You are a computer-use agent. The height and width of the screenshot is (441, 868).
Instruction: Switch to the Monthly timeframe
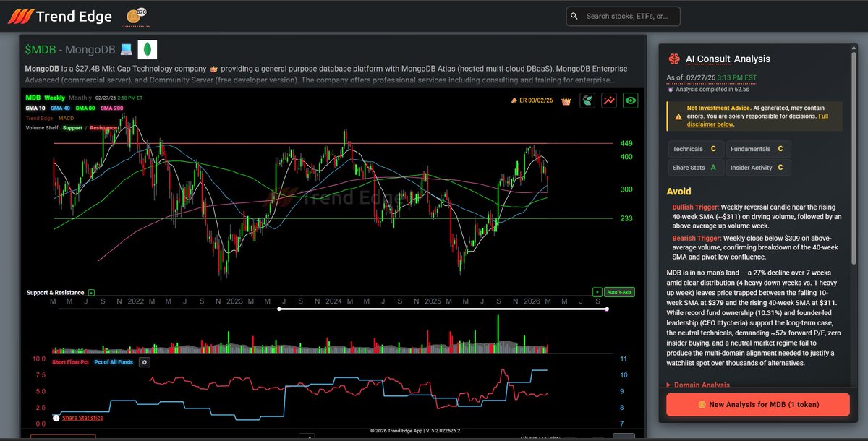(80, 98)
